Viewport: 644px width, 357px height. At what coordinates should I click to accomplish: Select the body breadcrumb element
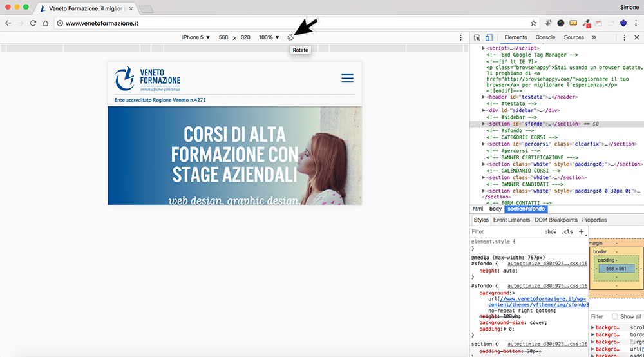pos(495,209)
